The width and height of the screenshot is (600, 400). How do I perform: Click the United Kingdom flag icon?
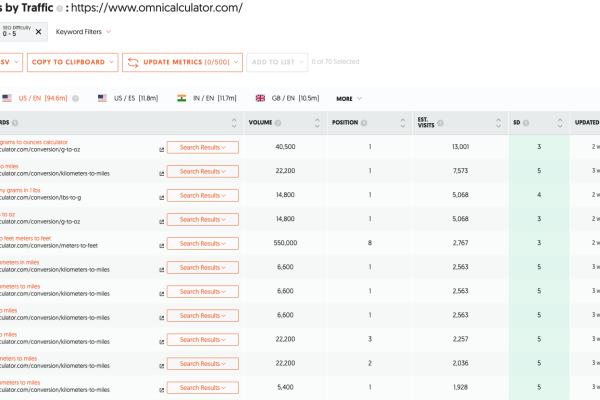(260, 98)
